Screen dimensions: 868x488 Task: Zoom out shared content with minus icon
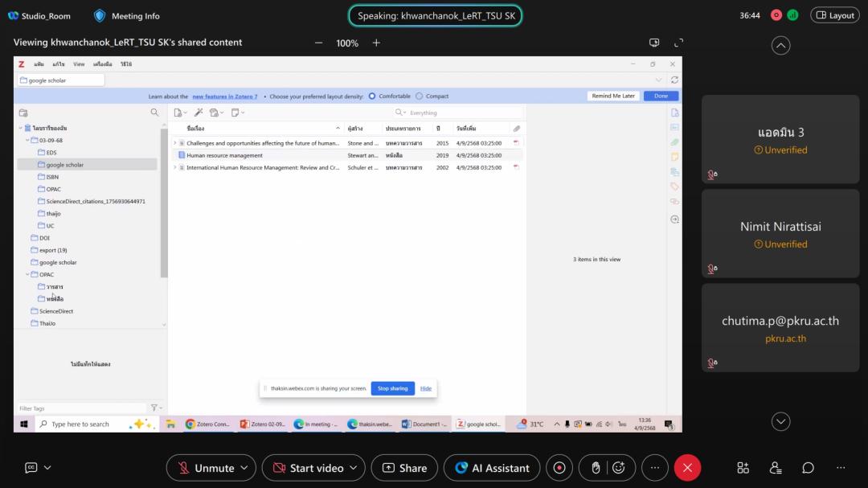(318, 43)
